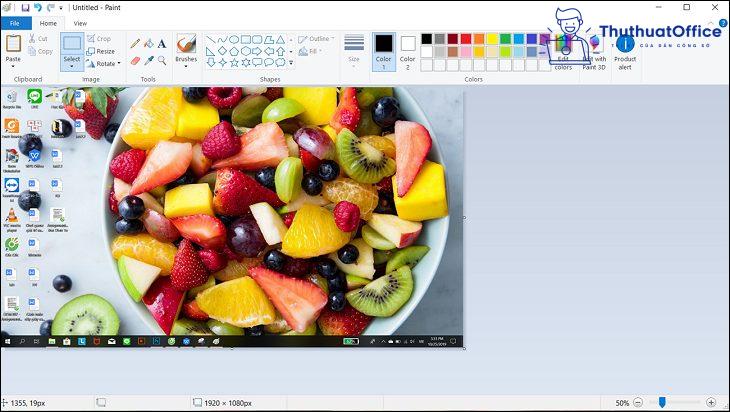730x412 pixels.
Task: Activate the Text tool
Action: point(162,43)
